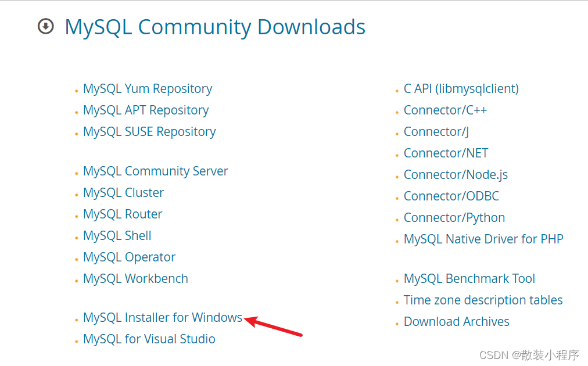The image size is (588, 366).
Task: Open MySQL Yum Repository link
Action: click(x=148, y=89)
